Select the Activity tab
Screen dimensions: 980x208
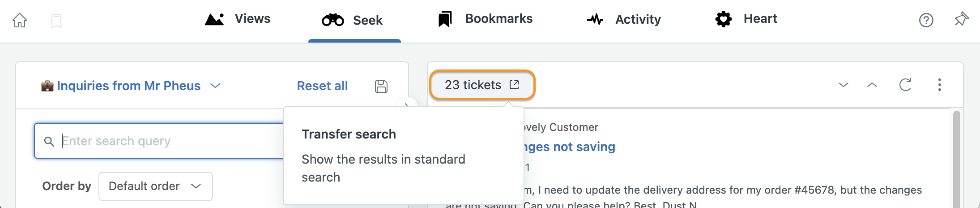tap(624, 19)
